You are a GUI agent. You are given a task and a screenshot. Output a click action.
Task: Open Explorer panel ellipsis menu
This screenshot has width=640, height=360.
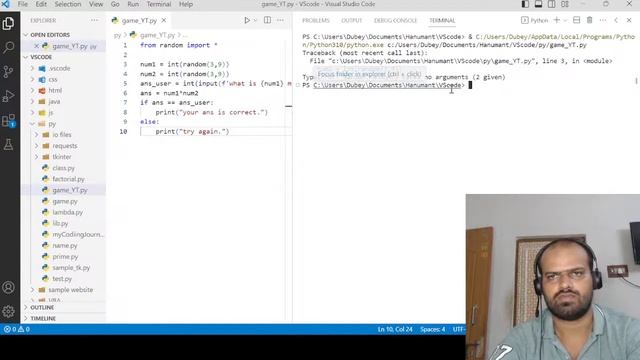95,20
